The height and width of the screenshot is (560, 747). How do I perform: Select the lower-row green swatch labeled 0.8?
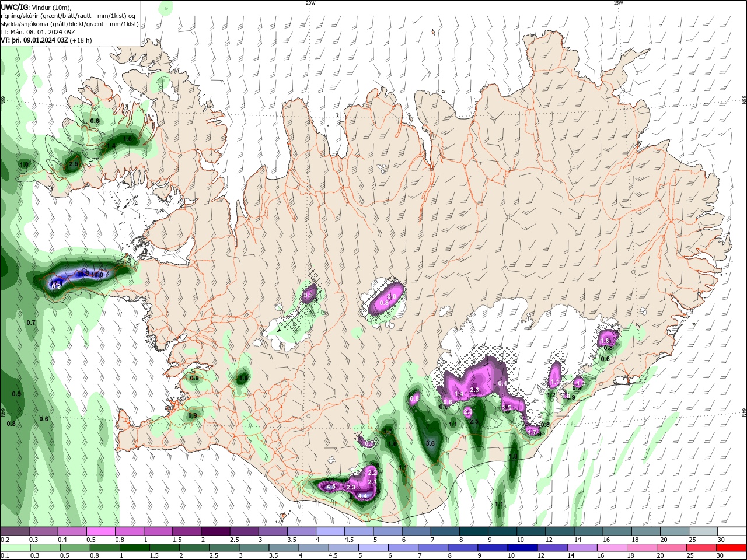[104, 548]
